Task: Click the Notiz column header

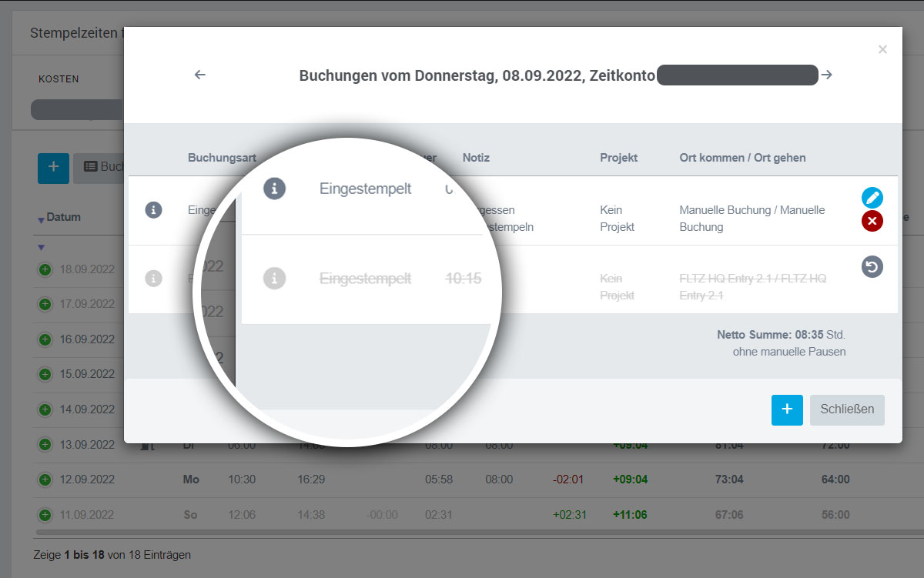Action: click(x=476, y=158)
